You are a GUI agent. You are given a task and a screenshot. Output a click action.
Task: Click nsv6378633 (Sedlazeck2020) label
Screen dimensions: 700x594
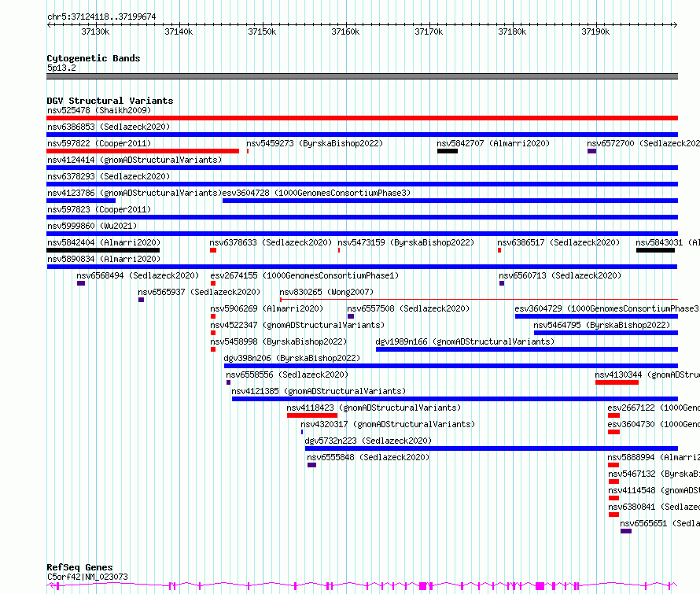(271, 242)
